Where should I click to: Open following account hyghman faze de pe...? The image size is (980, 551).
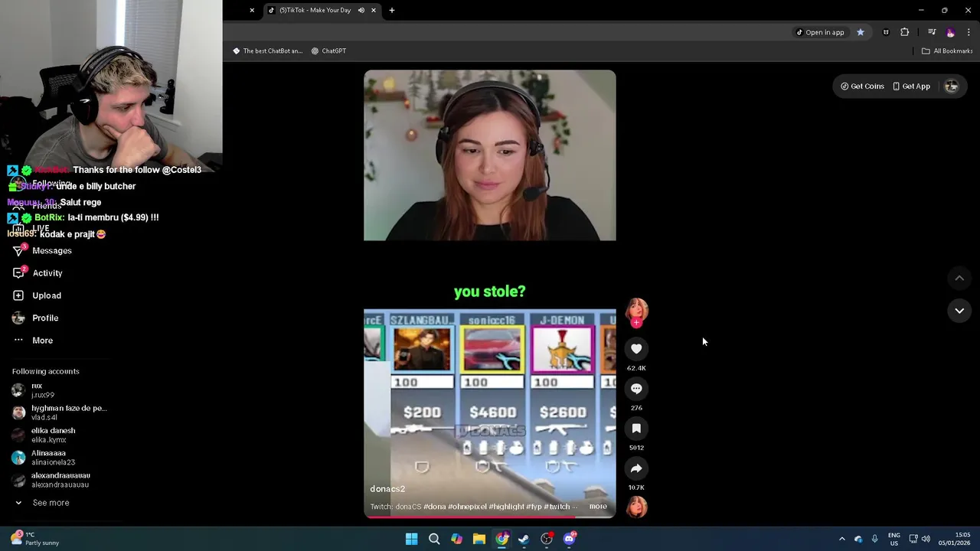[68, 412]
